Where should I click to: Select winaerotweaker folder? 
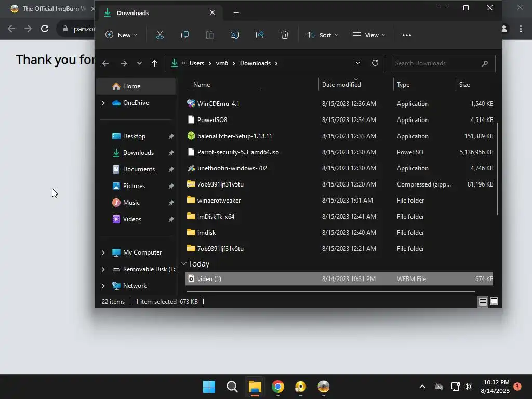click(219, 201)
